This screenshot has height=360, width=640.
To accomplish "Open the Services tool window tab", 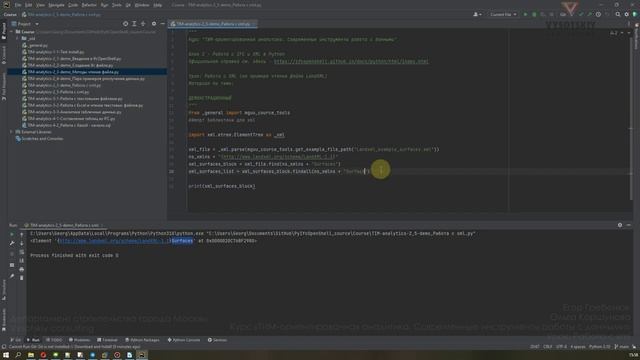I will coord(217,340).
